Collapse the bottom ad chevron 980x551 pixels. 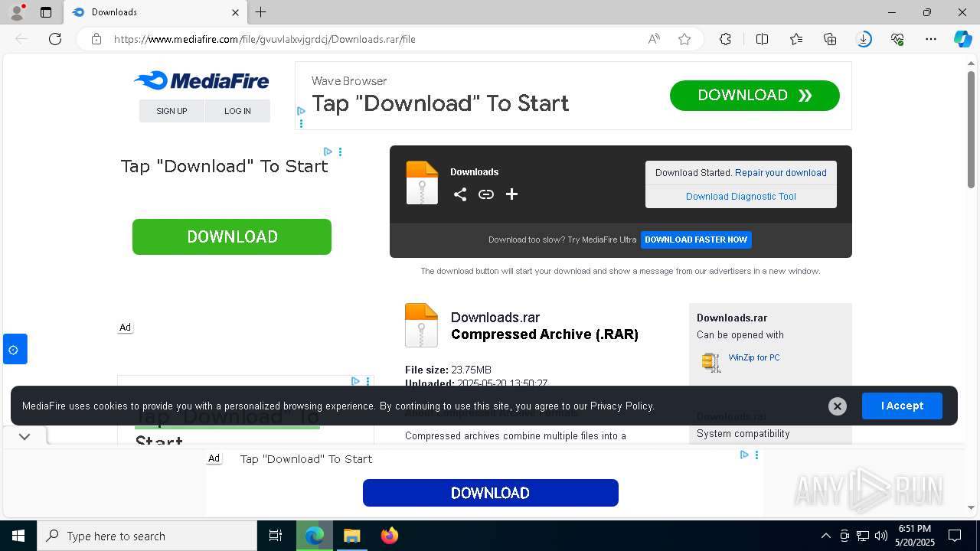point(24,437)
